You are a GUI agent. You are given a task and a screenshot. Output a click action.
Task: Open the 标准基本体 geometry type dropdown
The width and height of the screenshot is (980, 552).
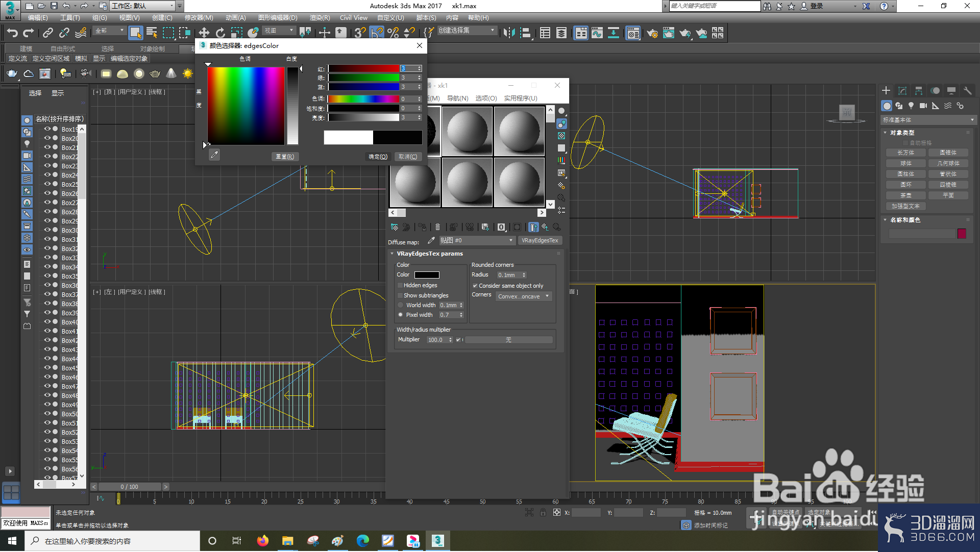tap(928, 120)
